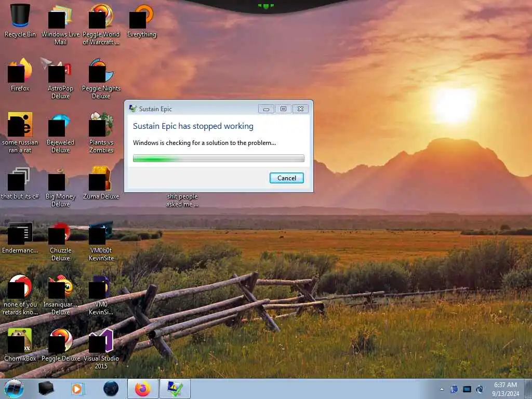Select the Sustain Epic taskbar button
This screenshot has width=532, height=399.
(175, 389)
